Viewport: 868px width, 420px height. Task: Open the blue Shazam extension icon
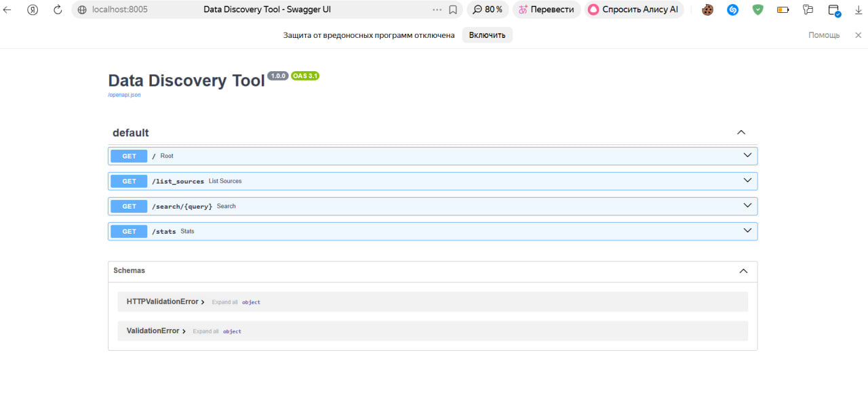click(733, 10)
